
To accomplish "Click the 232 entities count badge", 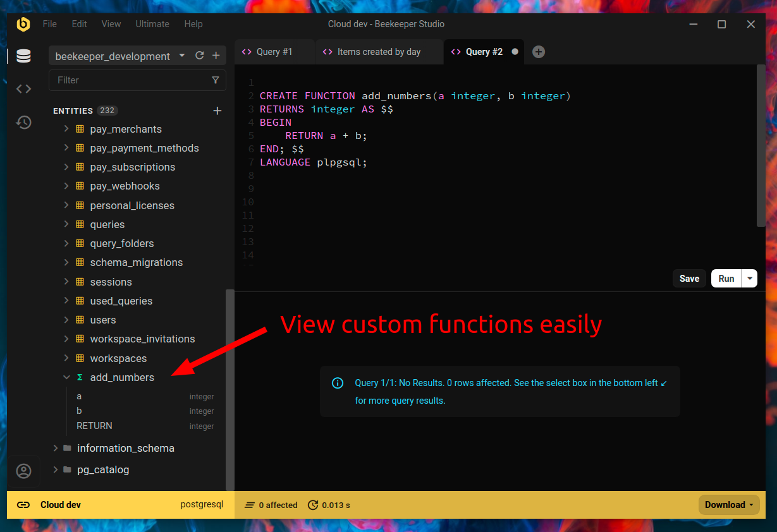I will coord(107,111).
